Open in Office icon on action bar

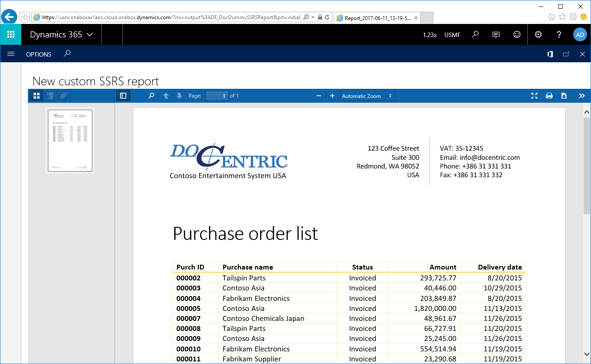[550, 54]
